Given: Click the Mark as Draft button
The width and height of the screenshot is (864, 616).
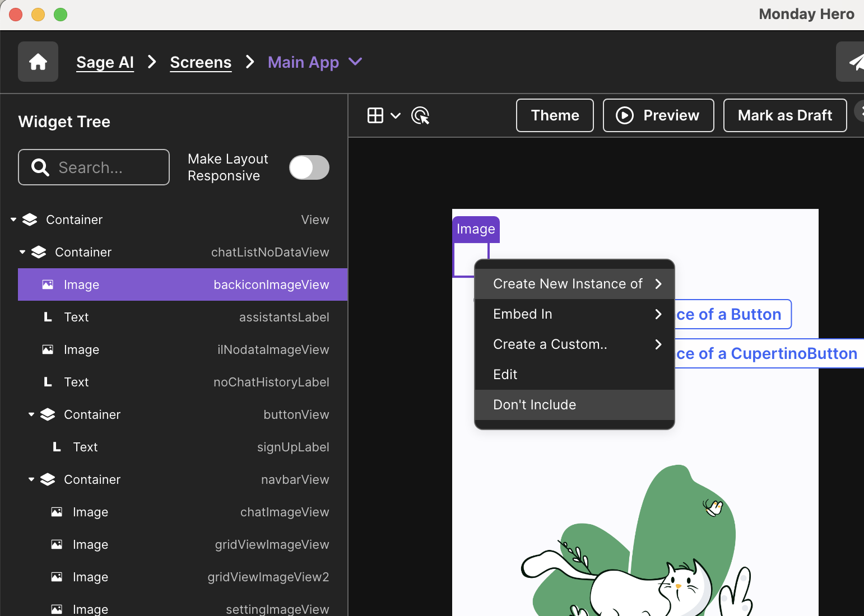Looking at the screenshot, I should pyautogui.click(x=784, y=115).
